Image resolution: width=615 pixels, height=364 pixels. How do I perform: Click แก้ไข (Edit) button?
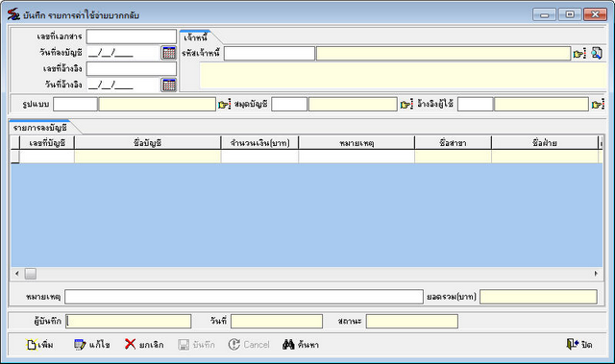(92, 345)
